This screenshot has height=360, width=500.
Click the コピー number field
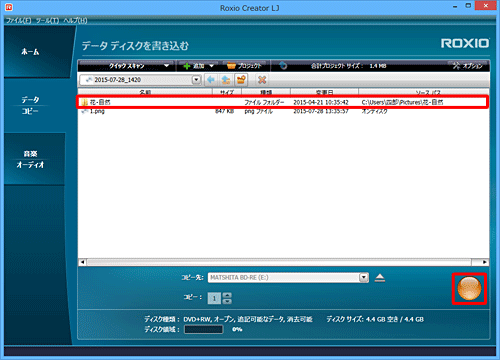(214, 298)
